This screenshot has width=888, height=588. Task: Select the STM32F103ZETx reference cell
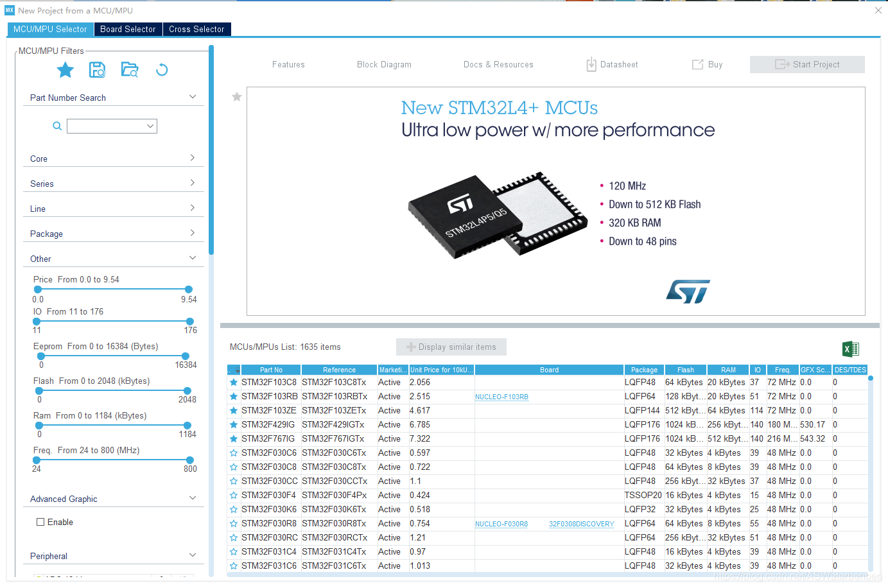[339, 411]
